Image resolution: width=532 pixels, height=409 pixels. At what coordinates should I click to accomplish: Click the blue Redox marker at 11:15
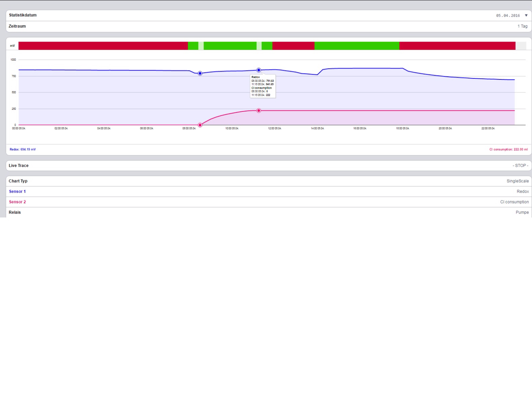pos(259,70)
